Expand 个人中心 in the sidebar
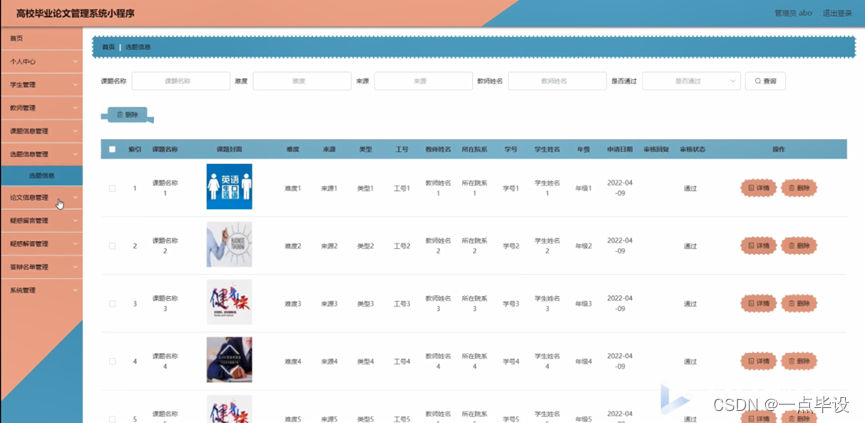 point(41,62)
